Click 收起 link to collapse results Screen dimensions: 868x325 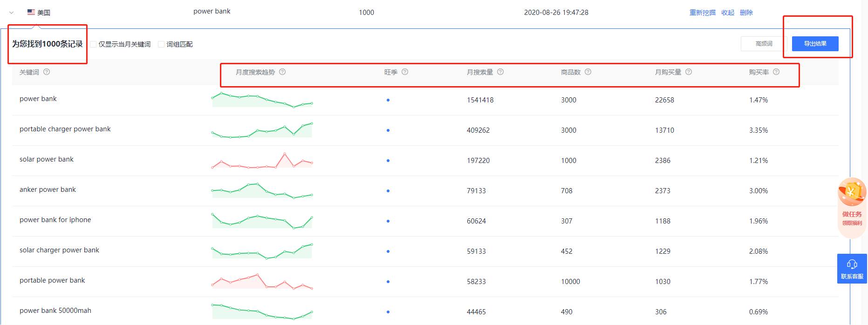[728, 13]
